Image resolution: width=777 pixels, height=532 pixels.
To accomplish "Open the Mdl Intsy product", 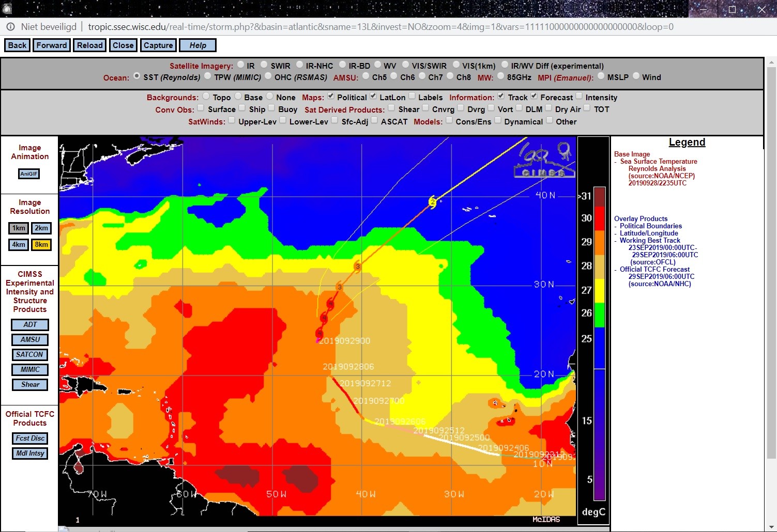I will (30, 453).
